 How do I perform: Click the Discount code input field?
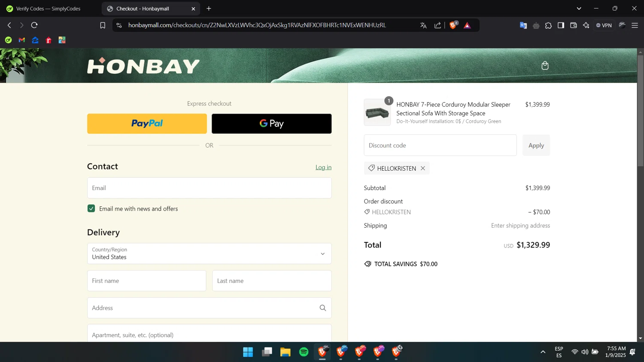coord(440,145)
